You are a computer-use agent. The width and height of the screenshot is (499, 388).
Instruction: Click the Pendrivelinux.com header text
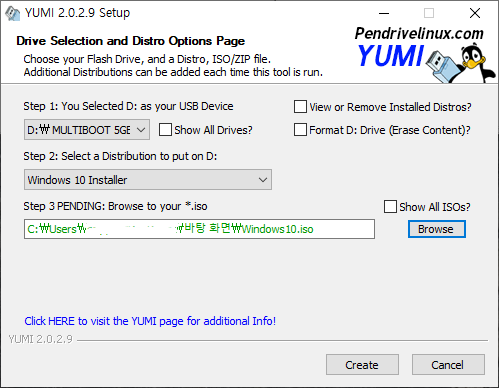419,34
